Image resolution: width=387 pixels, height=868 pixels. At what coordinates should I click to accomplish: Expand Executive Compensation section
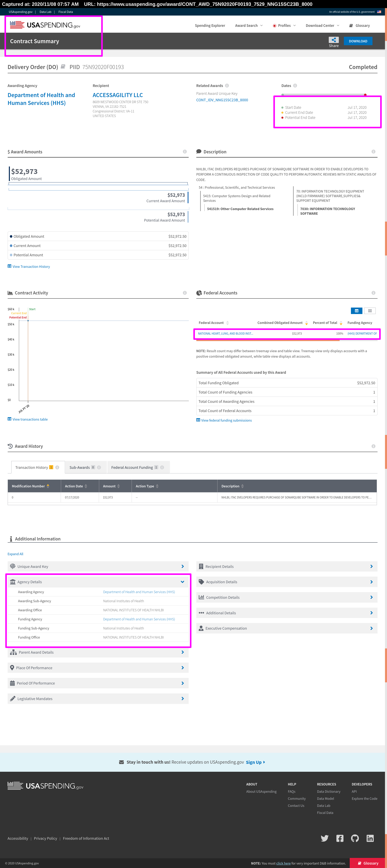coord(287,628)
